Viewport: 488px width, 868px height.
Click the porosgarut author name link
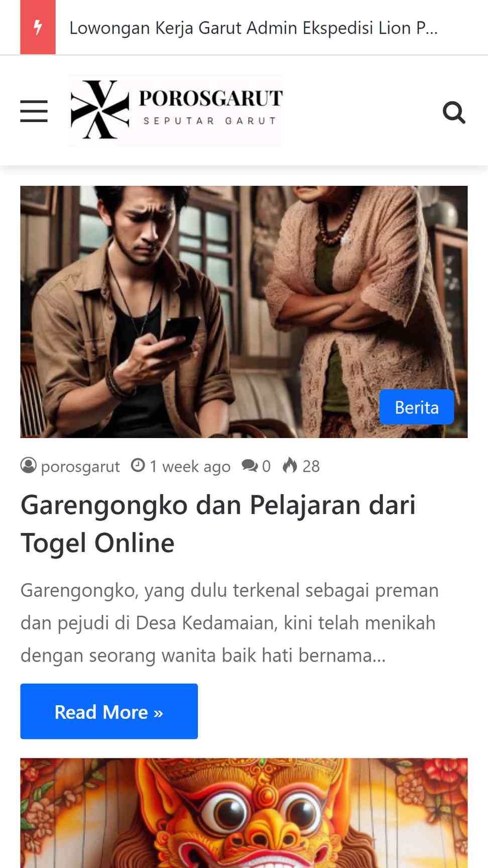click(80, 466)
